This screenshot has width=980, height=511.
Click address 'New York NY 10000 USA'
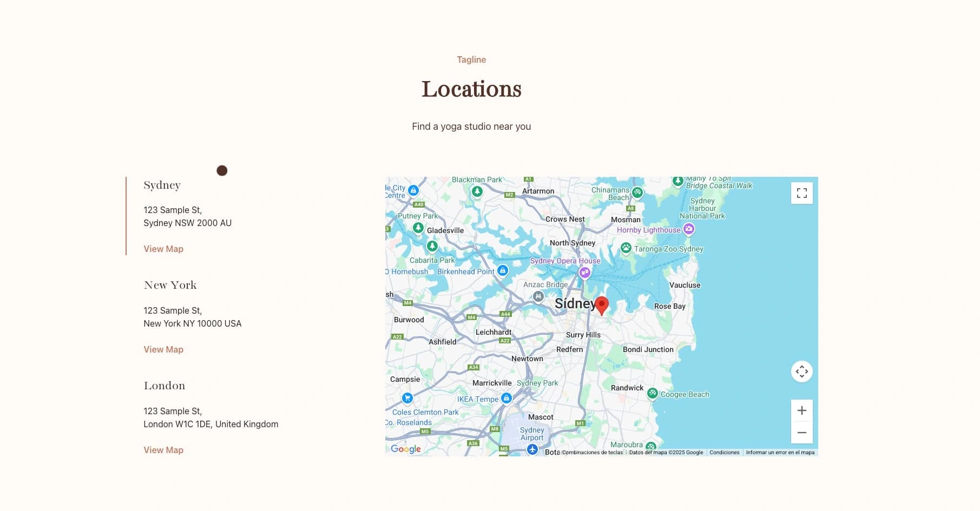click(193, 323)
